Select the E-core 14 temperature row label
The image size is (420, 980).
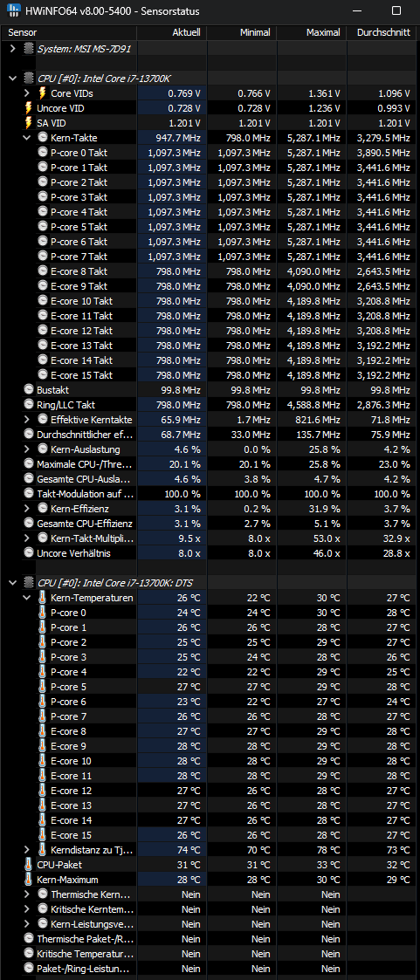click(x=72, y=820)
